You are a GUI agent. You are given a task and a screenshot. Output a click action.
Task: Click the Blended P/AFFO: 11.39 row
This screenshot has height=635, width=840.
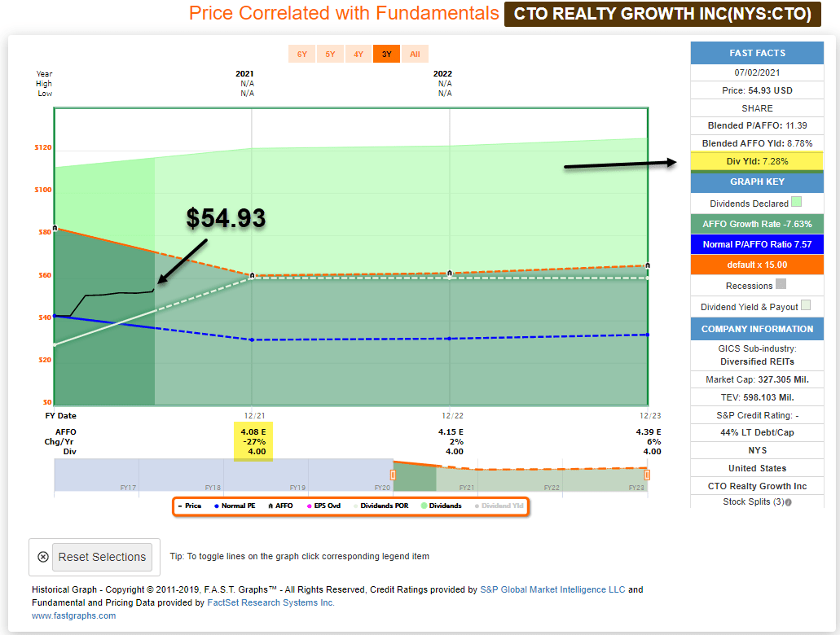757,125
